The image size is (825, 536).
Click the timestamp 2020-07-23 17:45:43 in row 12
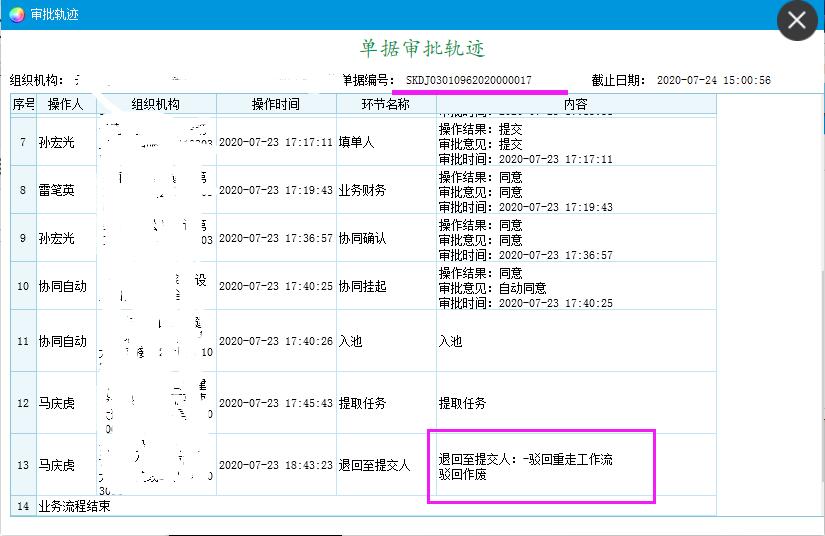click(x=275, y=404)
